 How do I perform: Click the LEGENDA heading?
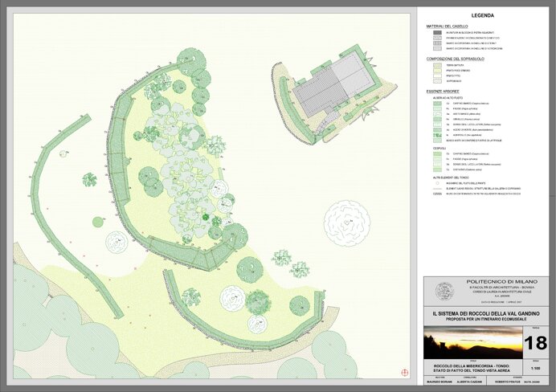(483, 15)
